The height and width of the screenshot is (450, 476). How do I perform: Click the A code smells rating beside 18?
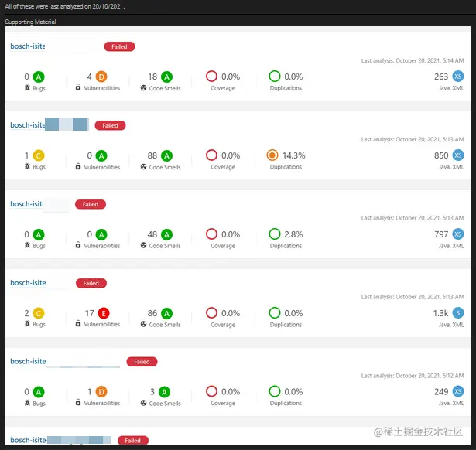point(166,77)
